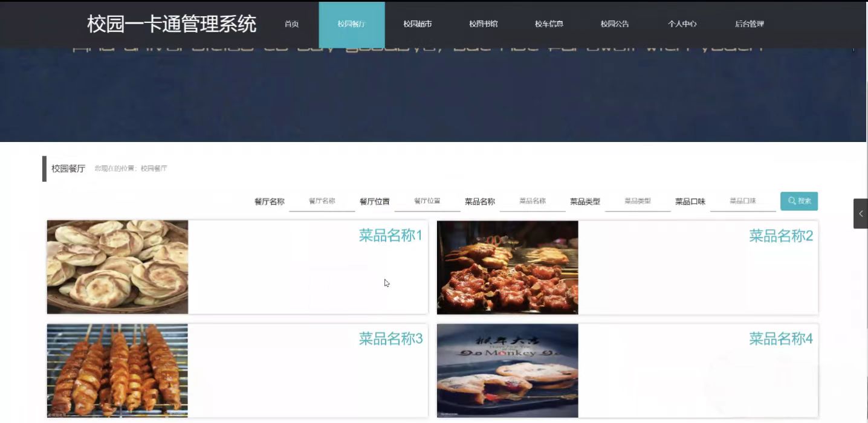Click the 校园餐厅 section heading
Screen dimensions: 868x423
click(68, 169)
